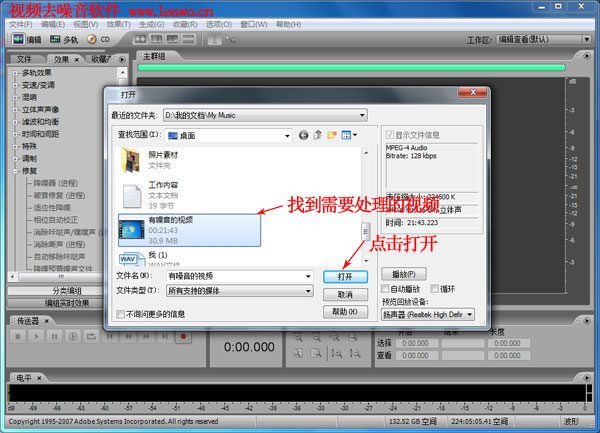Screen dimensions: 600x433
Task: Create new folder icon in dialog
Action: [x=332, y=135]
